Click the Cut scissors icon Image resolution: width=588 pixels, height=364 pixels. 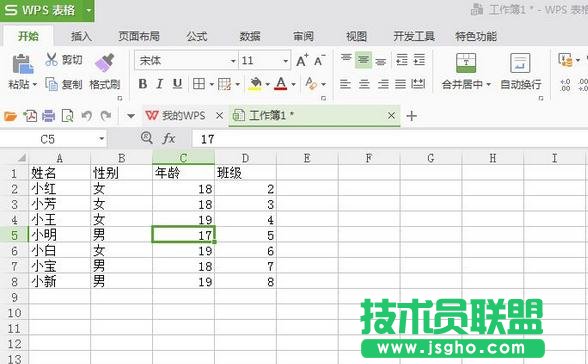pos(51,60)
